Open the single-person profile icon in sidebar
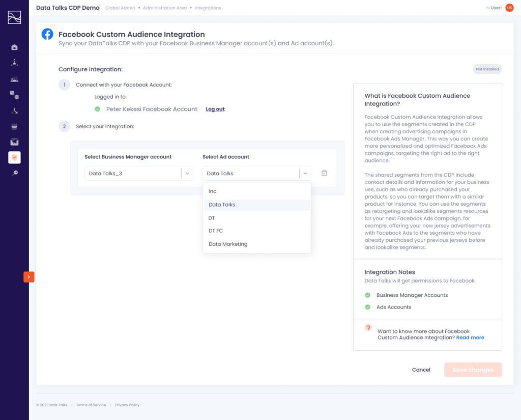Viewport: 521px width, 420px height. (14, 63)
